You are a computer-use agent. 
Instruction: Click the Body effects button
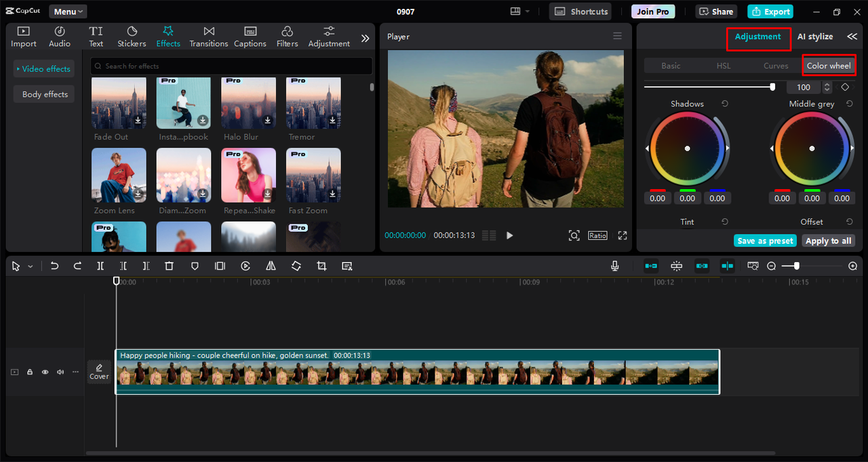point(44,94)
